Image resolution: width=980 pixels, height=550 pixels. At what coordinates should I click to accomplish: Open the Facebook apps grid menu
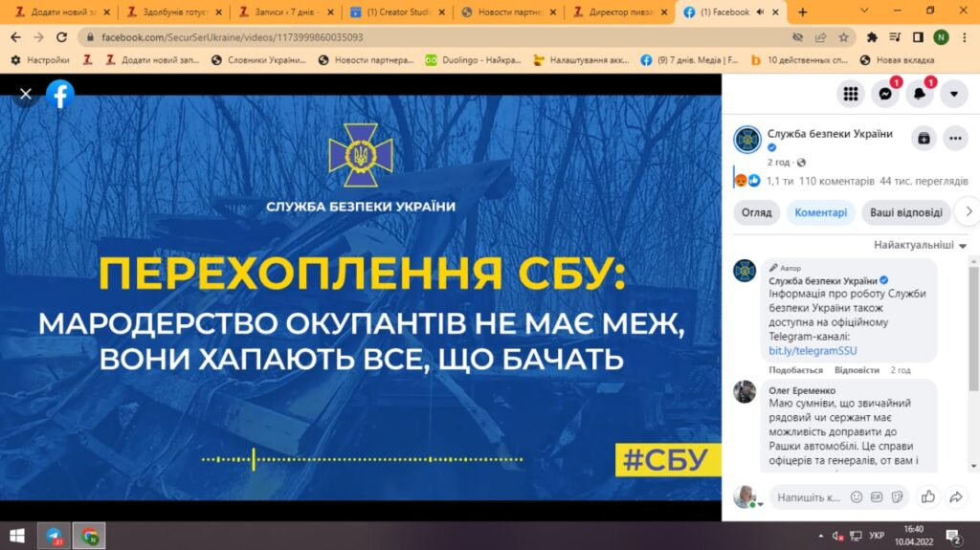click(x=850, y=94)
